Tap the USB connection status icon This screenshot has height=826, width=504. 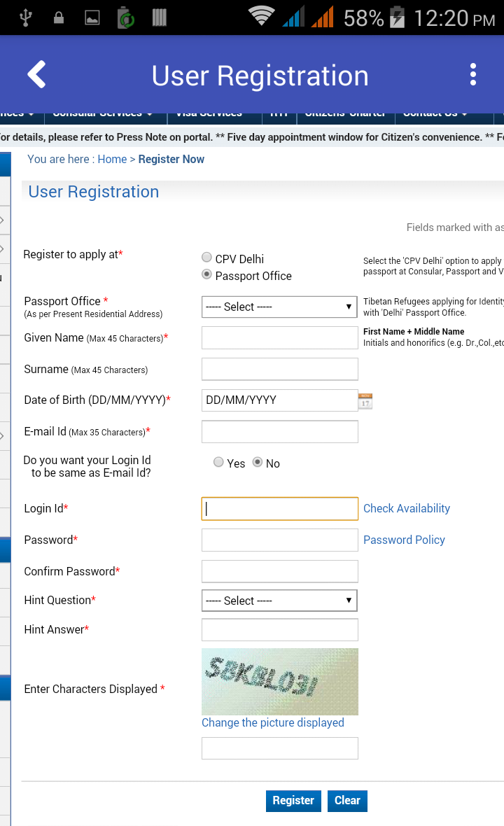pos(26,17)
